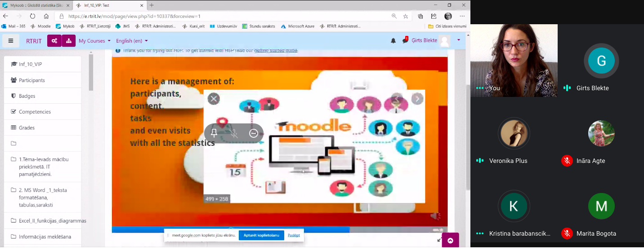The width and height of the screenshot is (644, 250).
Task: Go back in the browser
Action: click(5, 16)
